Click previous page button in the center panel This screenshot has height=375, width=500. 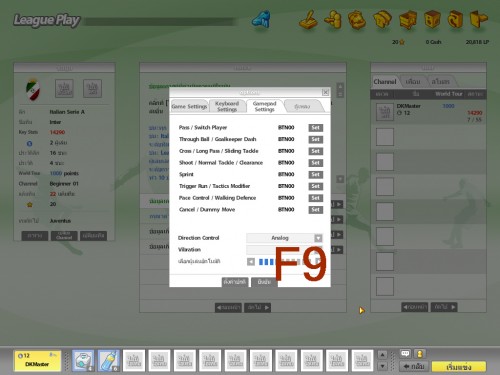coord(228,307)
